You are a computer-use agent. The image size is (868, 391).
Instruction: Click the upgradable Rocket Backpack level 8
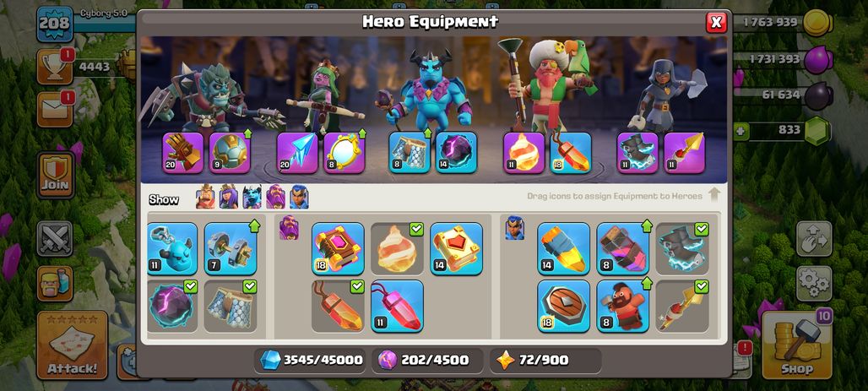coord(623,249)
